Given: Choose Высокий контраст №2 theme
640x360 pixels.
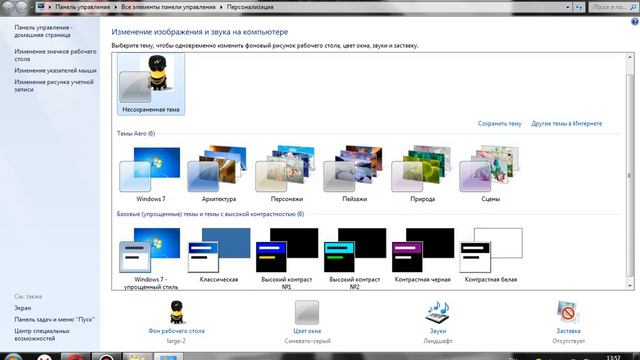Looking at the screenshot, I should [354, 258].
